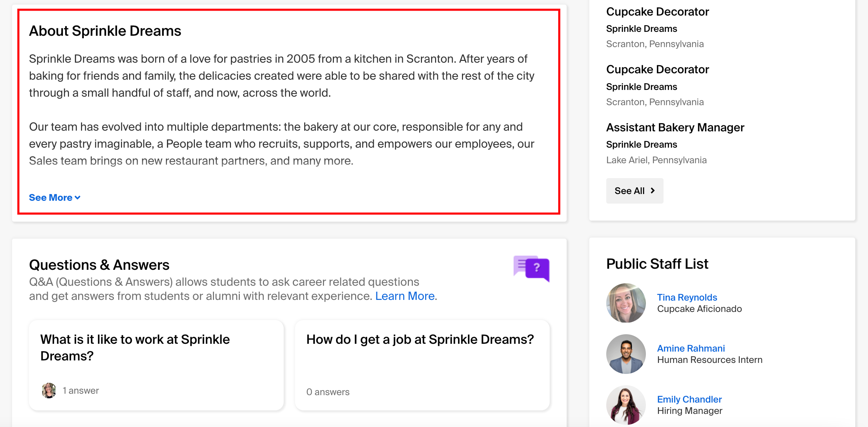Open Amine Rahmani's profile photo

tap(626, 354)
